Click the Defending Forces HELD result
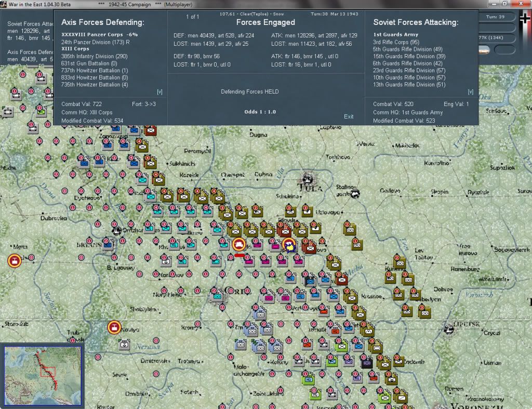The height and width of the screenshot is (409, 532). (x=250, y=91)
